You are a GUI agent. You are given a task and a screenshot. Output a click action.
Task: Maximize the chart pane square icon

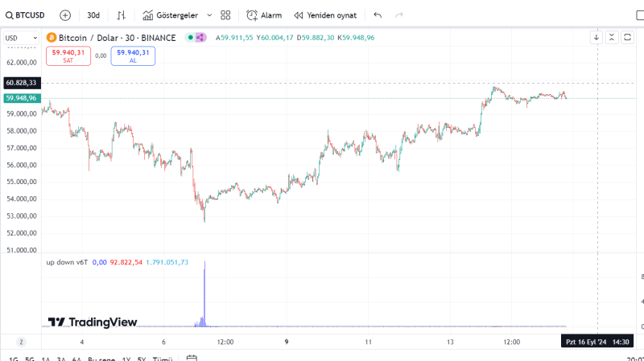coord(627,37)
